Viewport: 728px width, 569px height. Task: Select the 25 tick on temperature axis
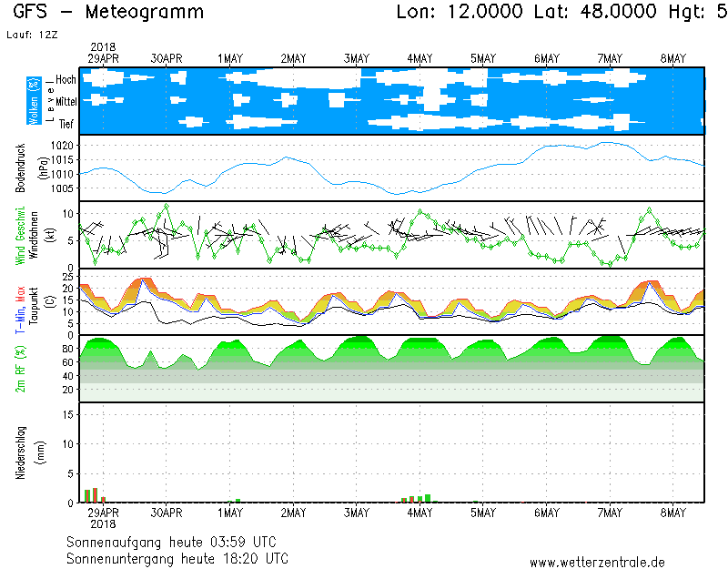click(x=67, y=278)
